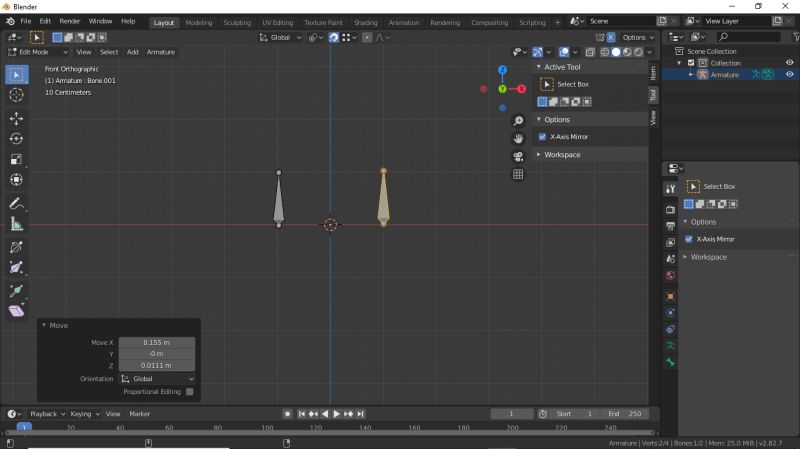Select the Roll tool
Image resolution: width=800 pixels, height=449 pixels.
16,247
